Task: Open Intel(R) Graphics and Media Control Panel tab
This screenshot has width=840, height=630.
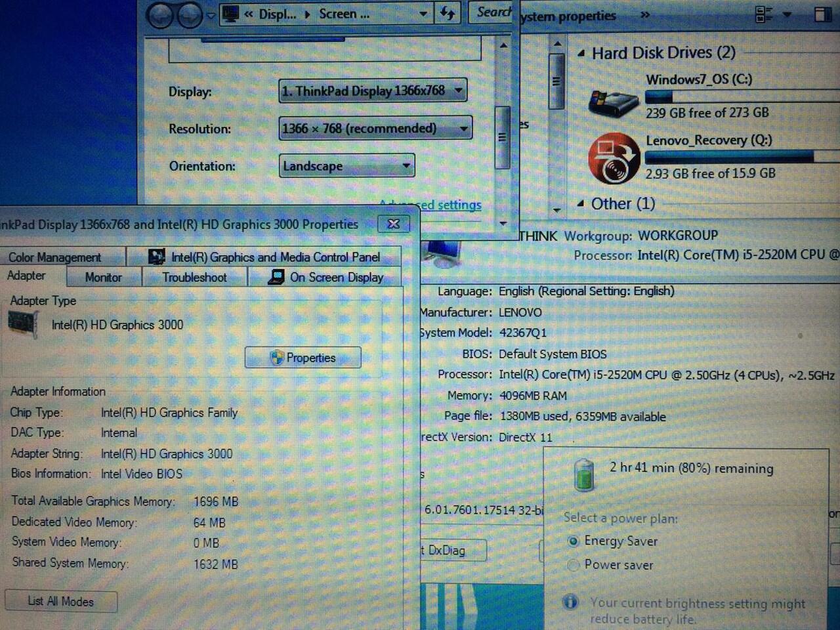Action: point(264,257)
